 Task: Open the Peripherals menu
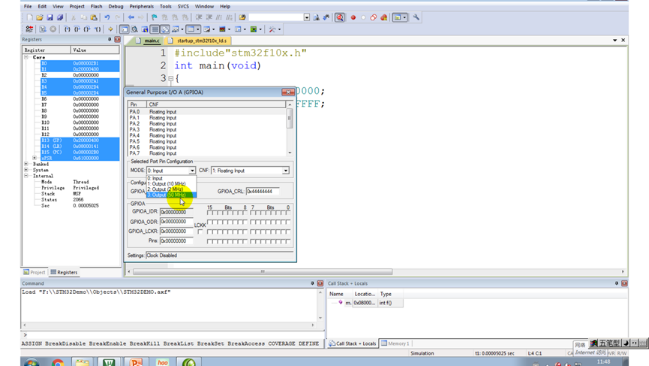coord(142,6)
